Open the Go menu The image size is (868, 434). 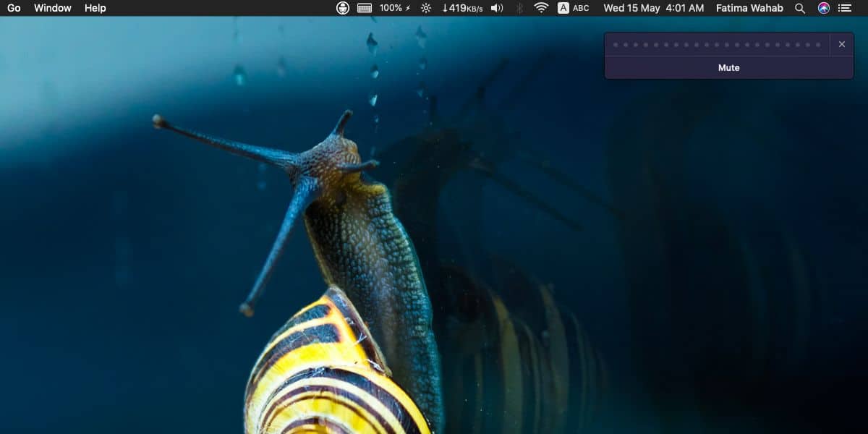click(x=14, y=8)
